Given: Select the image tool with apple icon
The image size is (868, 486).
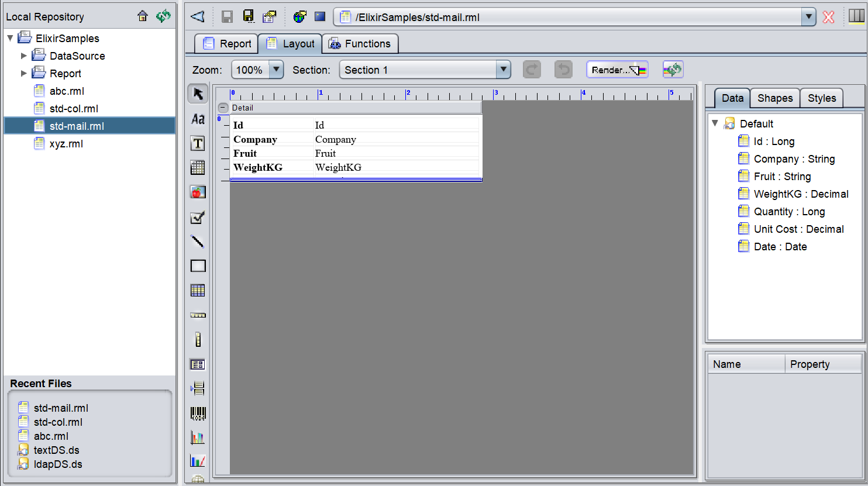Looking at the screenshot, I should 198,192.
